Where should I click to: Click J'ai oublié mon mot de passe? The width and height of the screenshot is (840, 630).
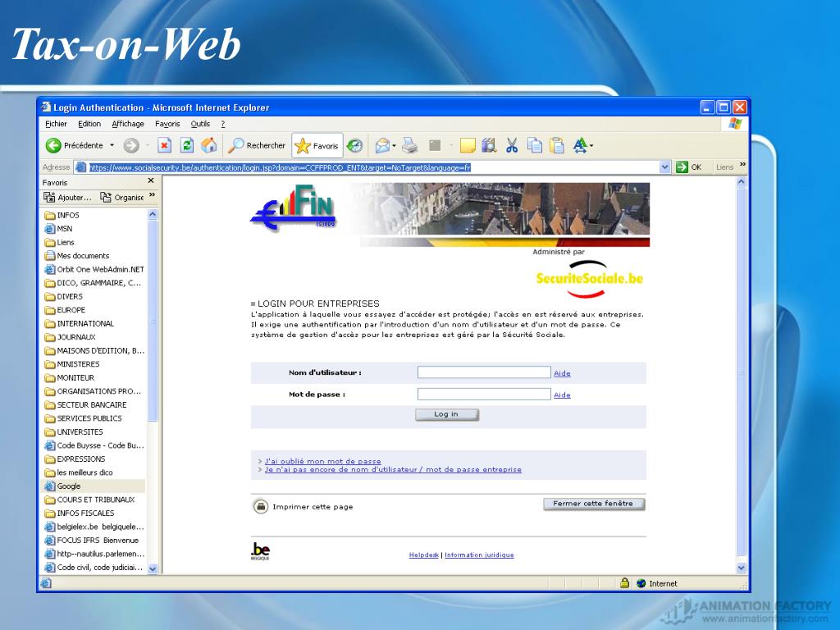[x=322, y=461]
